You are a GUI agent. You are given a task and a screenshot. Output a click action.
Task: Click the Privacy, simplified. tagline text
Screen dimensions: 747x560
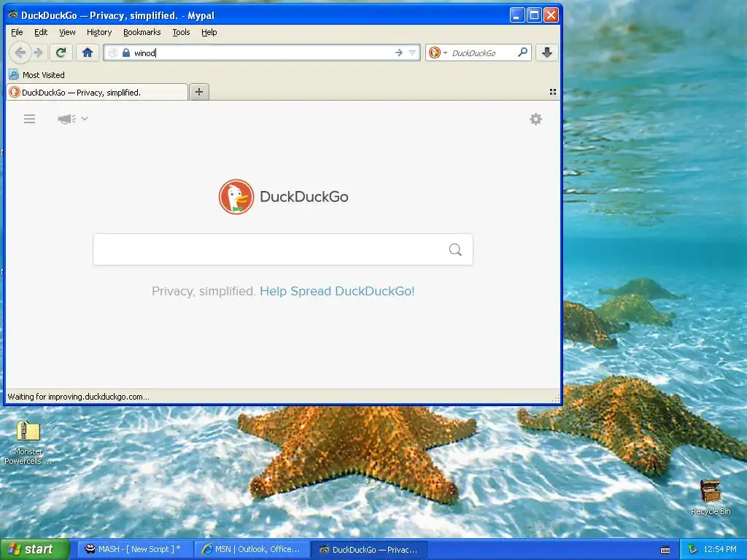204,291
